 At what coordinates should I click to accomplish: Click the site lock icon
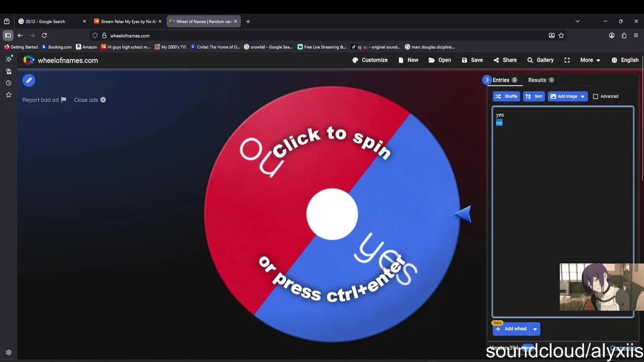pos(104,36)
